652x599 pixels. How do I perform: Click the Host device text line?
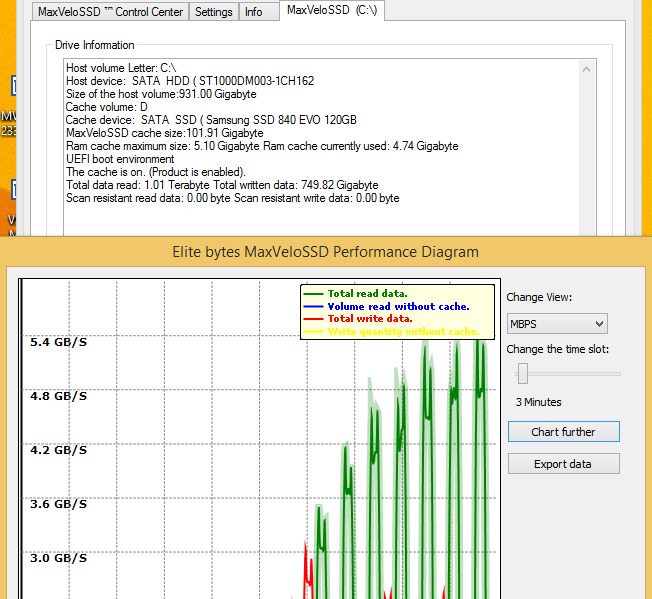pyautogui.click(x=190, y=81)
